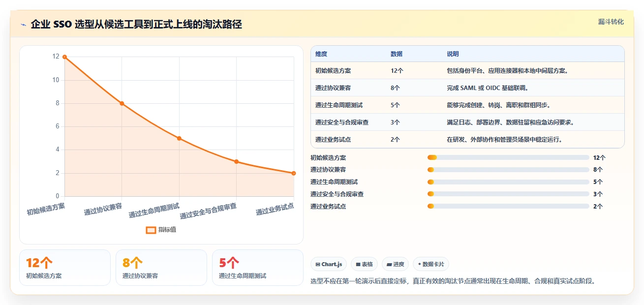This screenshot has width=644, height=305.
Task: Select the chart data point valued 3
Action: pyautogui.click(x=237, y=161)
